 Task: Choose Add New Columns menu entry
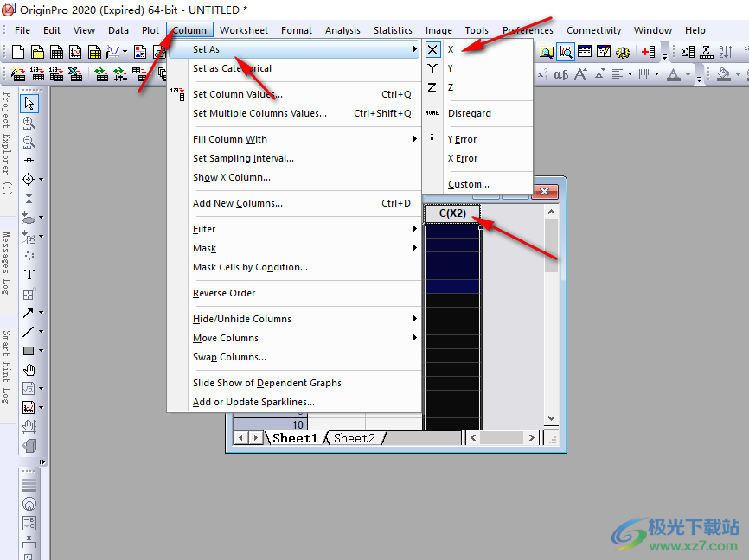click(295, 203)
